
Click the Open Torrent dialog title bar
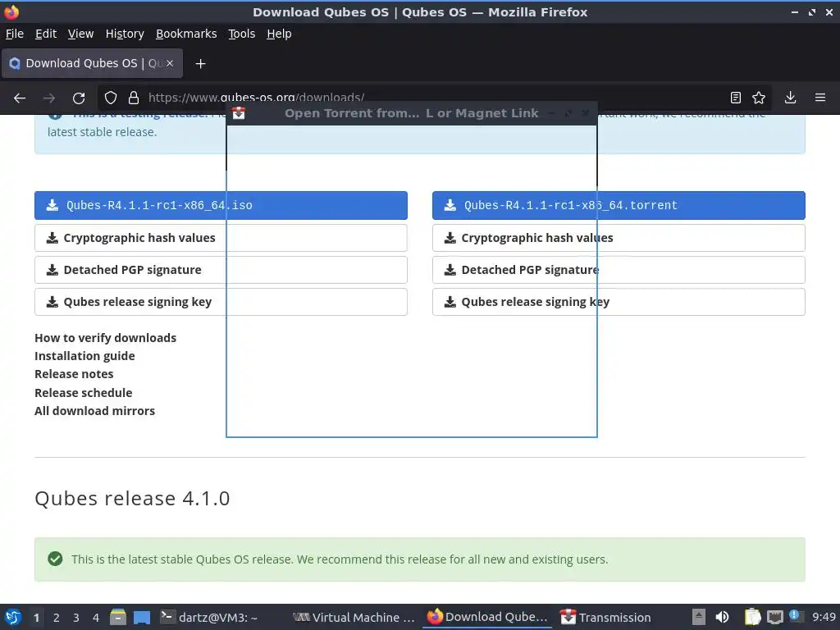(412, 113)
